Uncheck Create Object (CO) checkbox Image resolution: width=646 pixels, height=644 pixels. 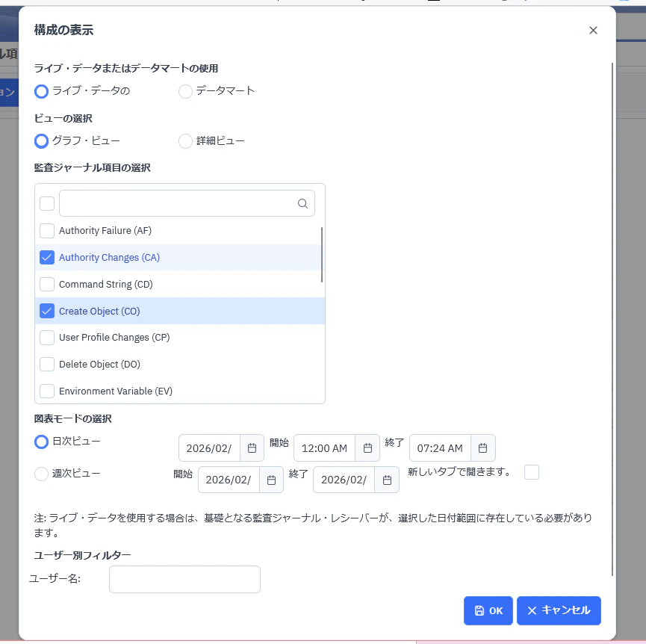tap(47, 311)
